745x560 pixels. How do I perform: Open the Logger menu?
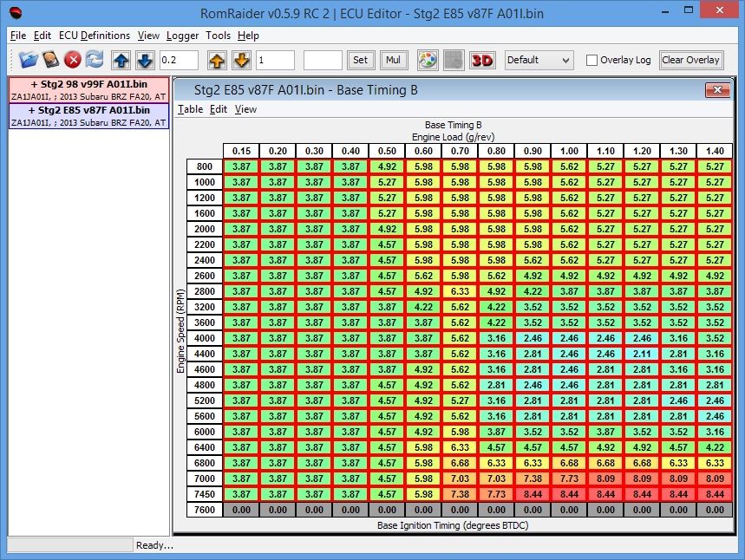tap(182, 36)
